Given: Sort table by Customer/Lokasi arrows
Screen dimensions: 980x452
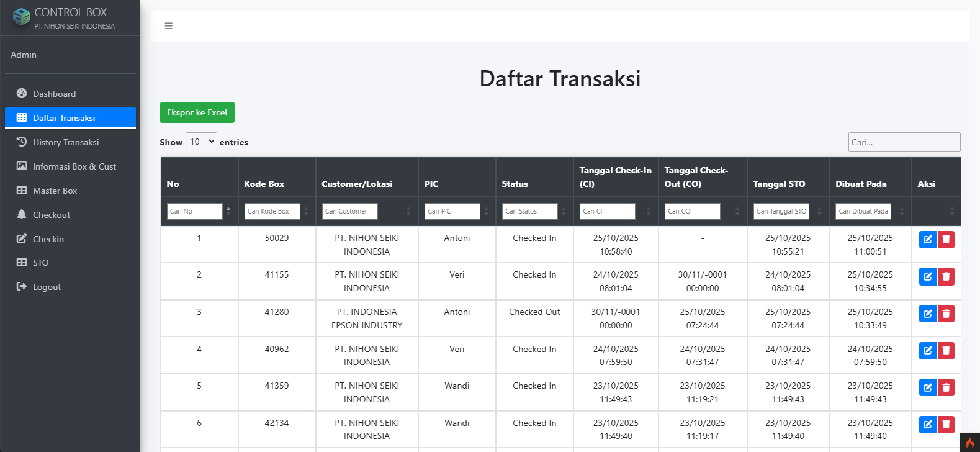Looking at the screenshot, I should pos(408,211).
